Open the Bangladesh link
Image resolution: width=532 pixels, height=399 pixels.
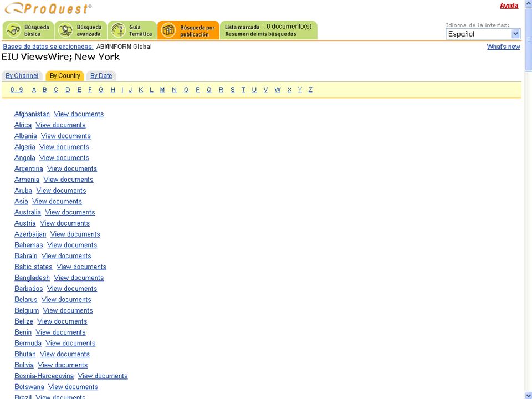click(32, 278)
